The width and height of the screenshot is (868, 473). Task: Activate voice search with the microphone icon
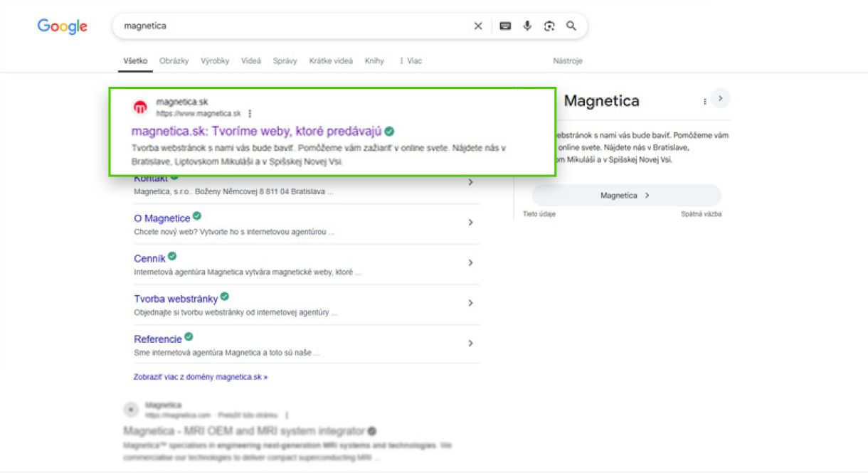click(526, 26)
